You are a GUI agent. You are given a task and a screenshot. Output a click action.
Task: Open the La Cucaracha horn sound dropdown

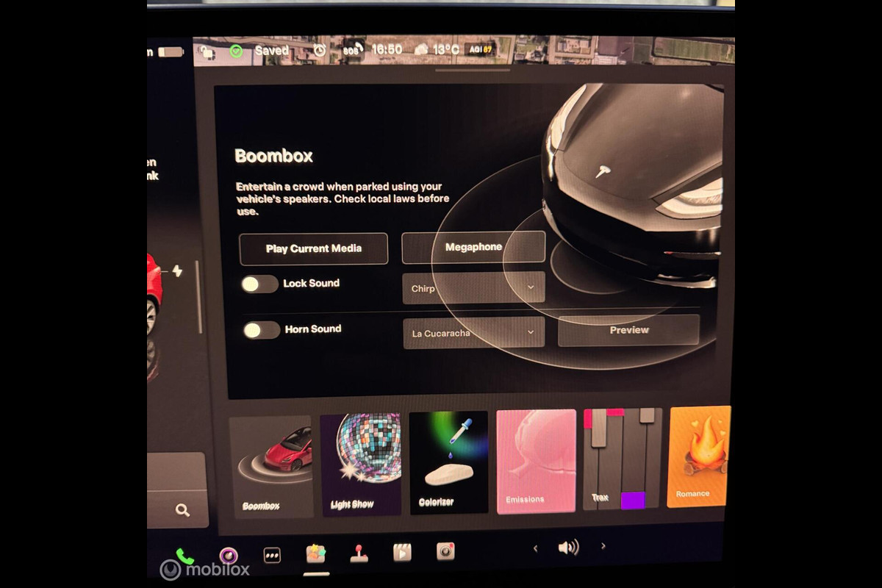tap(474, 333)
